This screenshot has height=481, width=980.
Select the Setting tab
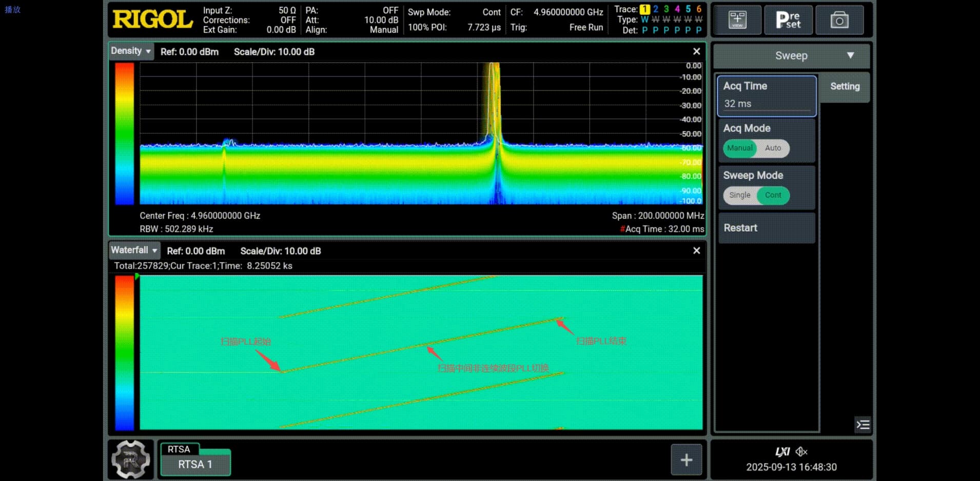click(x=845, y=87)
